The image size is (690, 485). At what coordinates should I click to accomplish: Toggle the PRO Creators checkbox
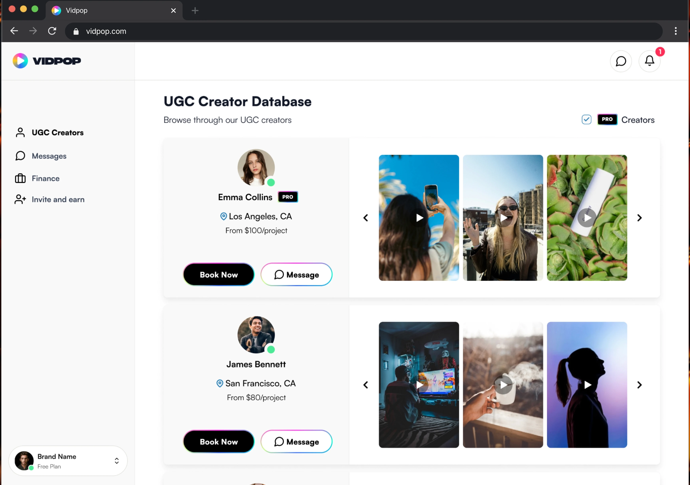586,120
